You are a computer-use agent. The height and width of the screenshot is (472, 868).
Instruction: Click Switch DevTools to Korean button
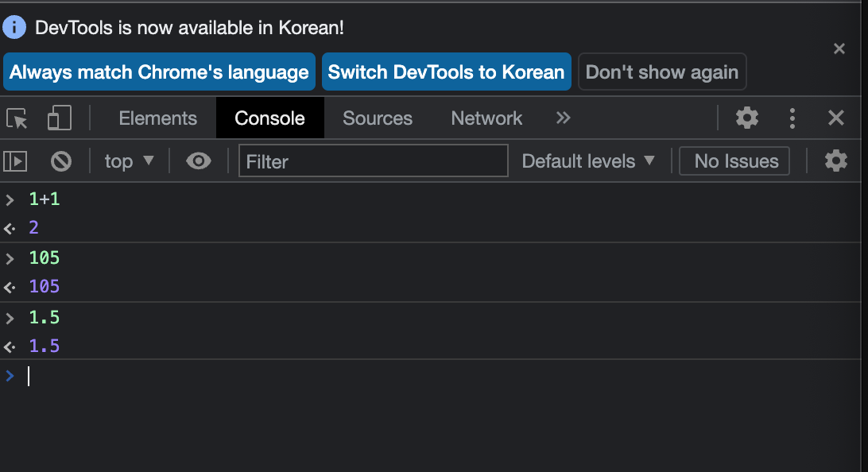point(446,72)
